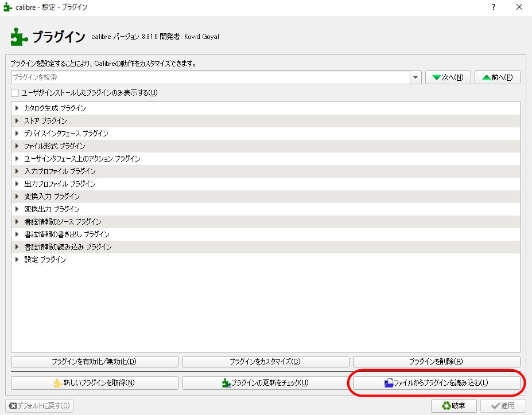The image size is (532, 415).
Task: Select the 設定 プラグイン row
Action: [x=265, y=260]
